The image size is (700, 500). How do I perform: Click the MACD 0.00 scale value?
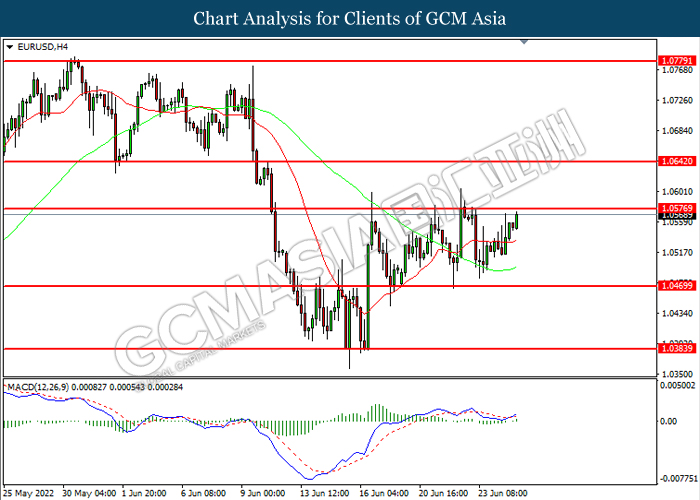coord(669,421)
